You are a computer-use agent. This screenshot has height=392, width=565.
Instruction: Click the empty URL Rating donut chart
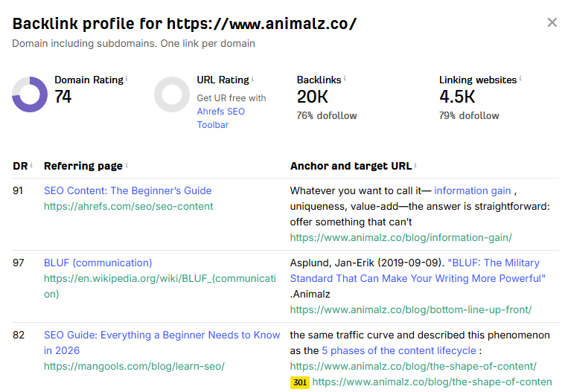point(172,94)
